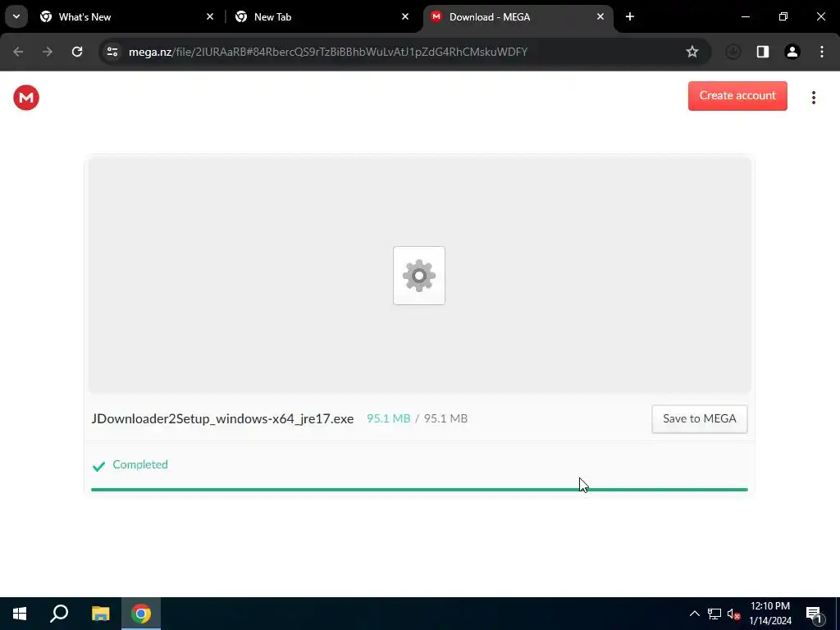The image size is (840, 630).
Task: Minimize the Chrome window
Action: (x=745, y=17)
